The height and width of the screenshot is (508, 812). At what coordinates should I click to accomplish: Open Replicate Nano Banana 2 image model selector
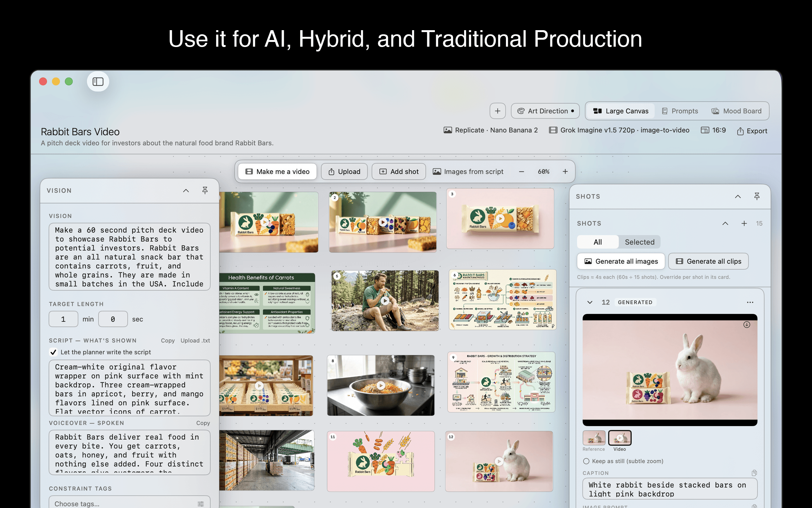(491, 130)
